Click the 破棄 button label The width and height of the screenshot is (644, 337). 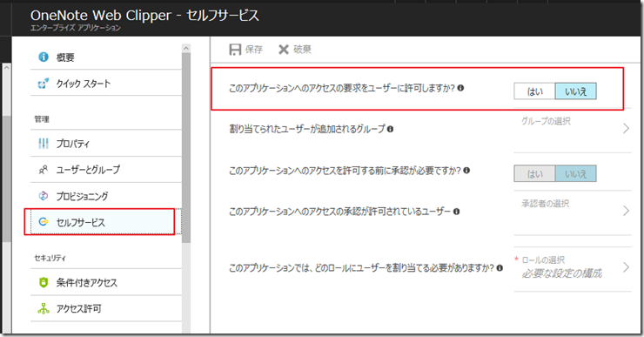click(x=302, y=50)
